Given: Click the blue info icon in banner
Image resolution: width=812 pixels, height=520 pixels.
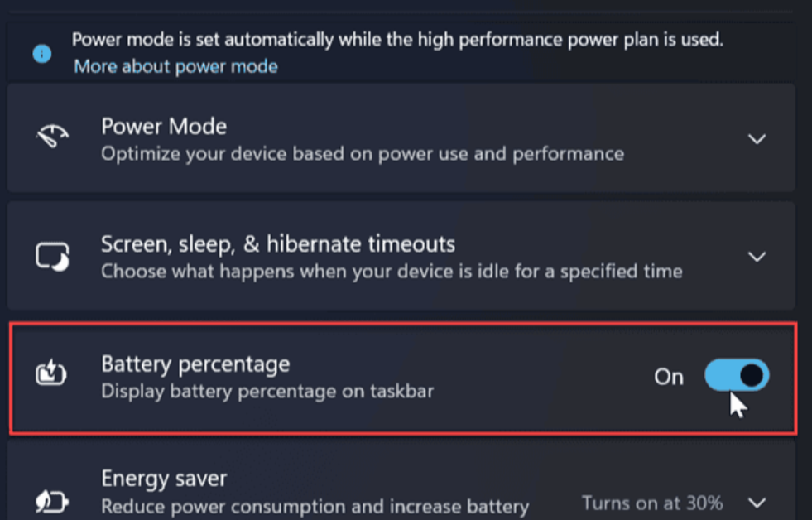Looking at the screenshot, I should (42, 54).
